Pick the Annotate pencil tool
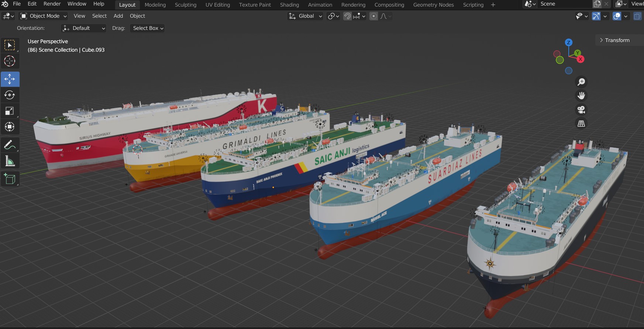The image size is (644, 329). [10, 145]
